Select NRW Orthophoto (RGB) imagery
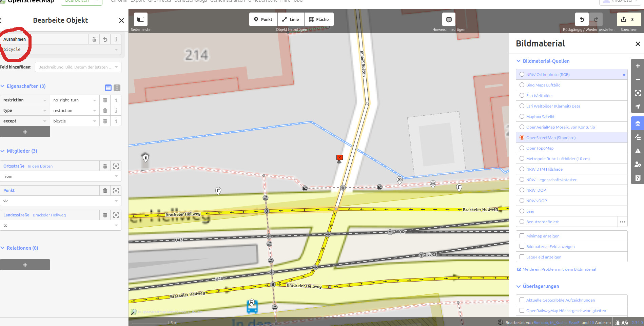Screen dimensions: 644x326 pyautogui.click(x=571, y=75)
